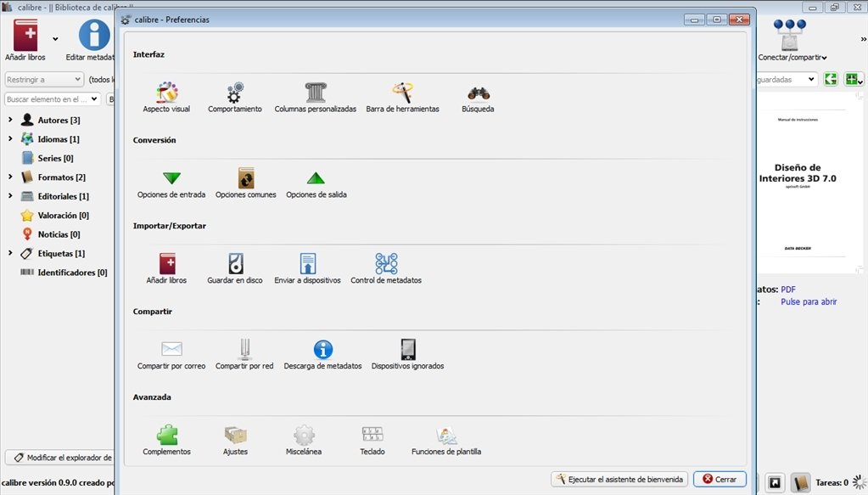This screenshot has width=868, height=495.
Task: Open Añadir libros import preferences in dialog
Action: pyautogui.click(x=166, y=269)
